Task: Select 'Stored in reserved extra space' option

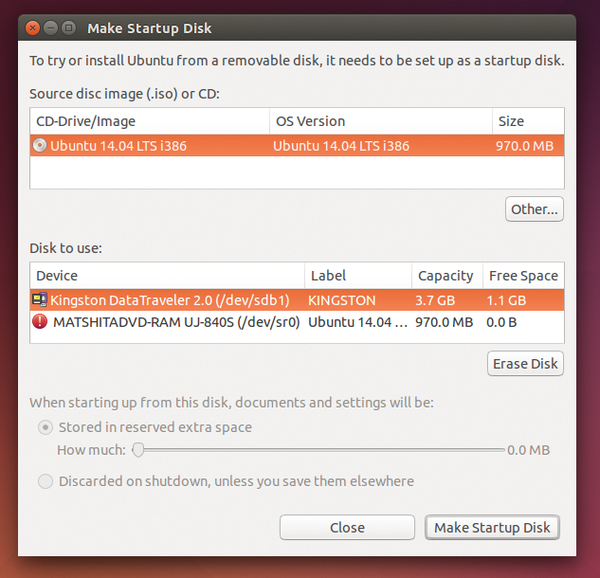Action: click(x=45, y=427)
